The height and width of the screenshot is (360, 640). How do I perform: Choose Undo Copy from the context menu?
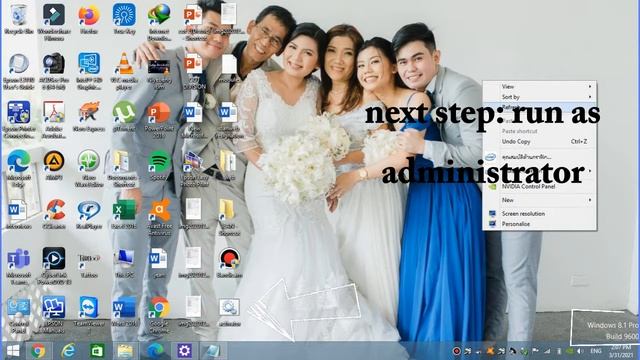(x=540, y=142)
